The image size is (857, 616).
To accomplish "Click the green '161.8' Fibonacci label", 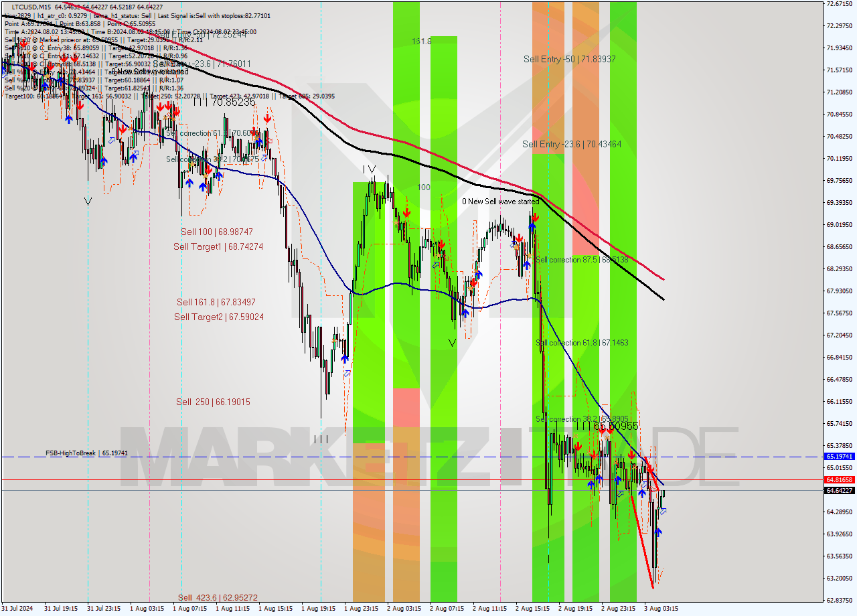I will pyautogui.click(x=421, y=42).
